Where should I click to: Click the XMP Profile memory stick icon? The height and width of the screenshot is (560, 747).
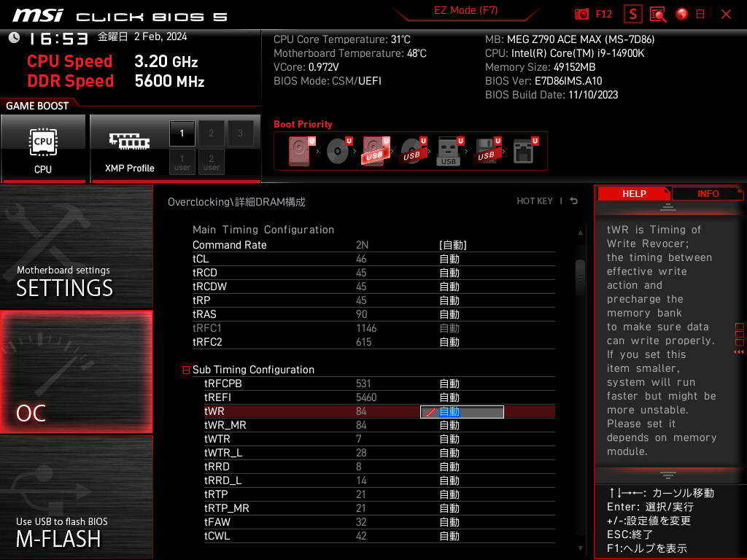pyautogui.click(x=130, y=141)
